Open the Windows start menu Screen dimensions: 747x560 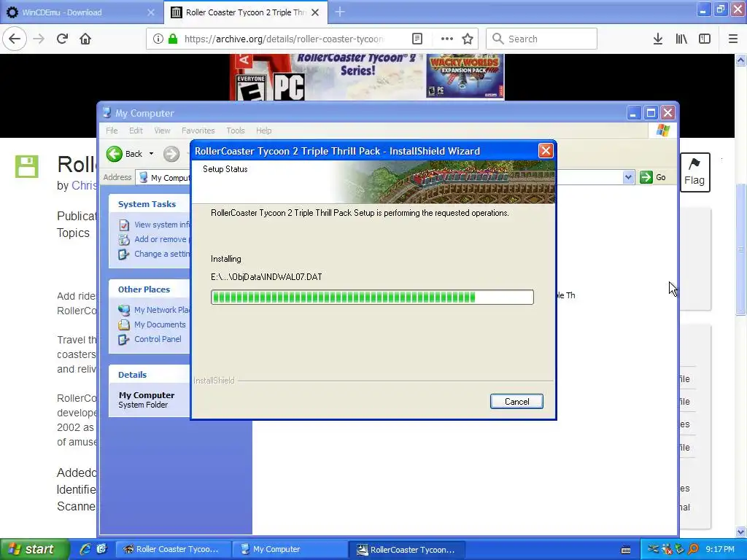pyautogui.click(x=34, y=549)
